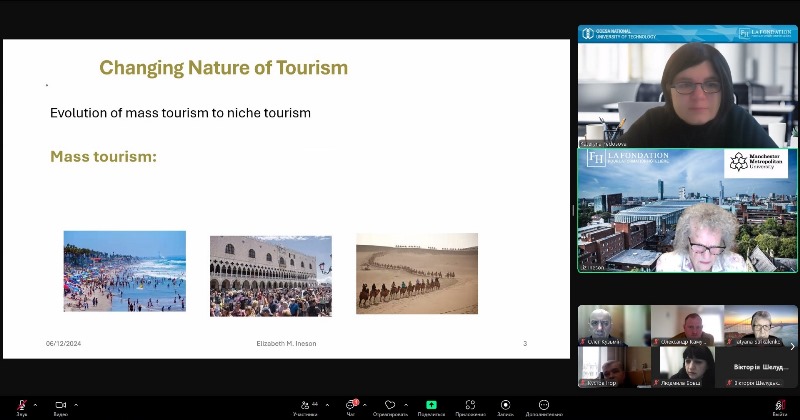The width and height of the screenshot is (800, 420).
Task: Start sharing with green Поделиться icon
Action: (x=431, y=405)
